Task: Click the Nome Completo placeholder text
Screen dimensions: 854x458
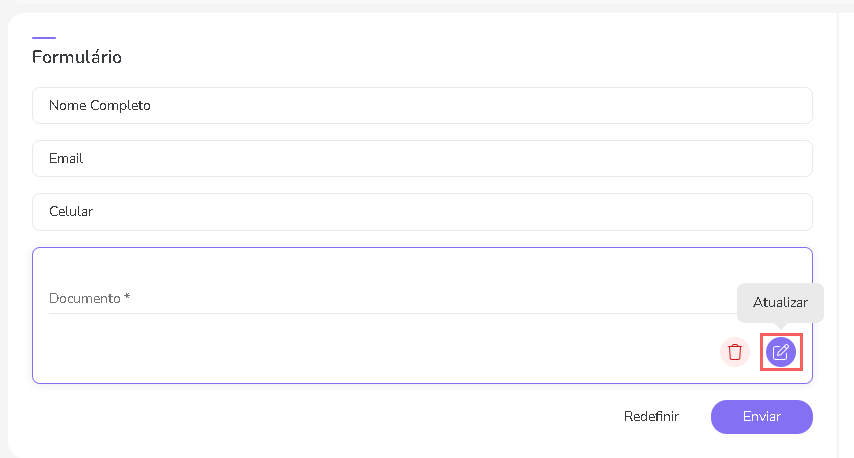Action: [100, 106]
